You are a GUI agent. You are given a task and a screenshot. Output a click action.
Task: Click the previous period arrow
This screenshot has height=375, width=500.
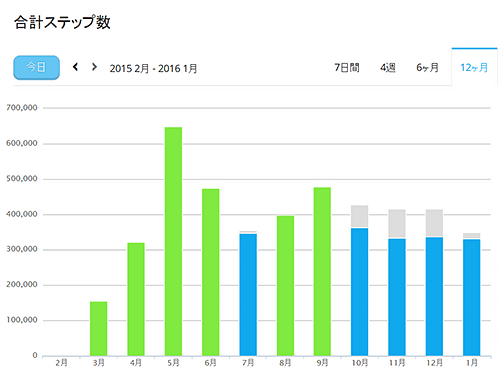76,67
